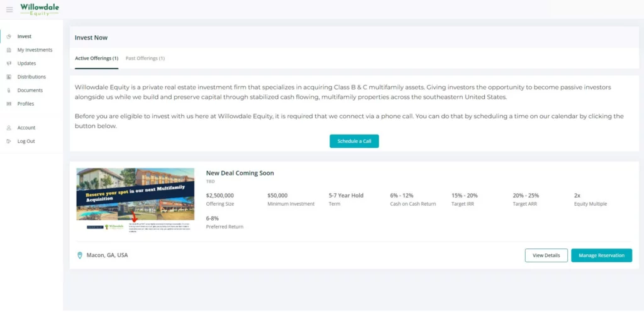Click the My Investments sidebar icon
The image size is (644, 312).
coord(9,50)
